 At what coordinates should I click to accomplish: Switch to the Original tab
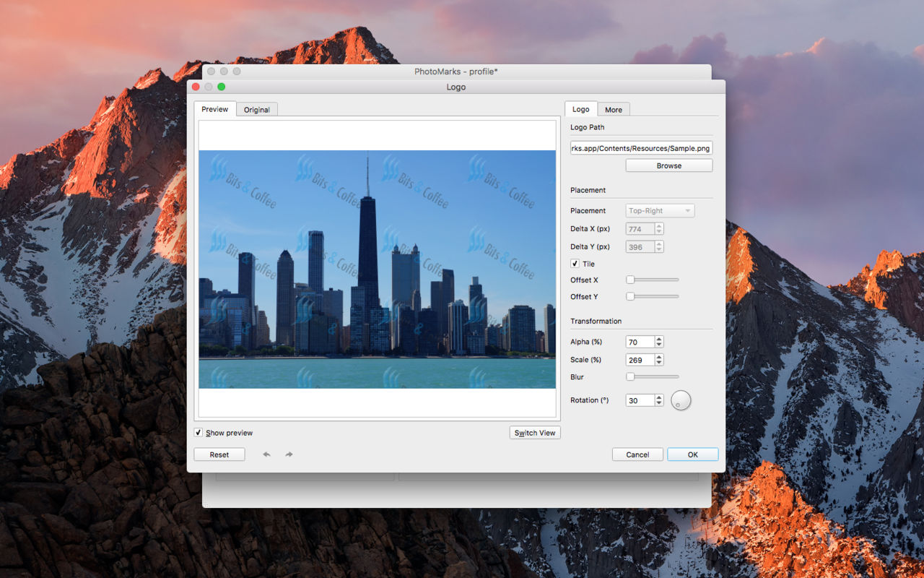[x=257, y=110]
